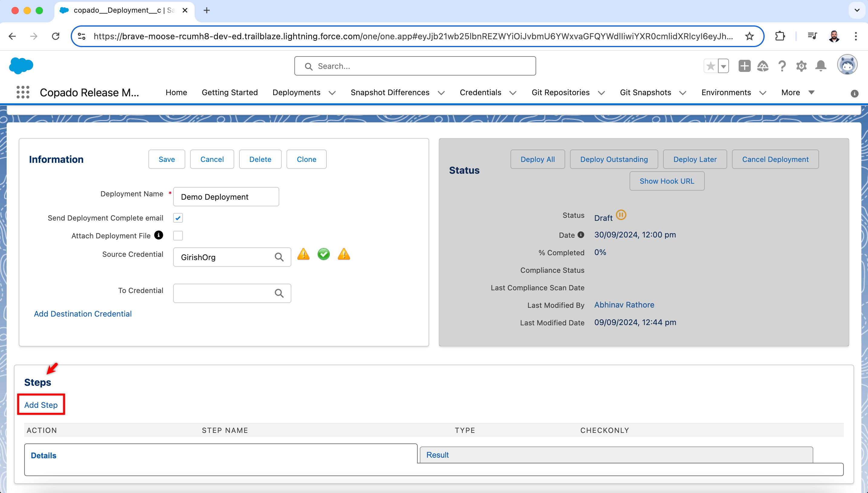Viewport: 868px width, 493px height.
Task: Click the Deployment Name input field
Action: [226, 197]
